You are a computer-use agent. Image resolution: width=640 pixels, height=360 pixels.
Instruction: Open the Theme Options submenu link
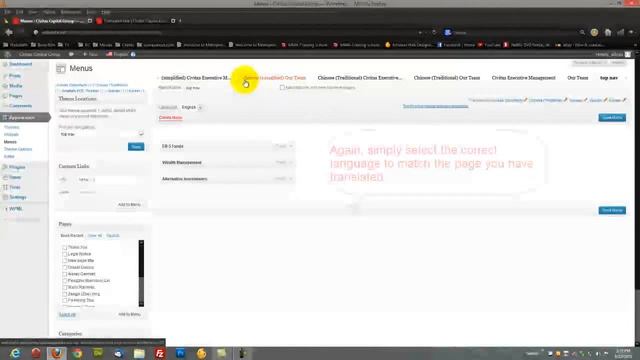[18, 149]
